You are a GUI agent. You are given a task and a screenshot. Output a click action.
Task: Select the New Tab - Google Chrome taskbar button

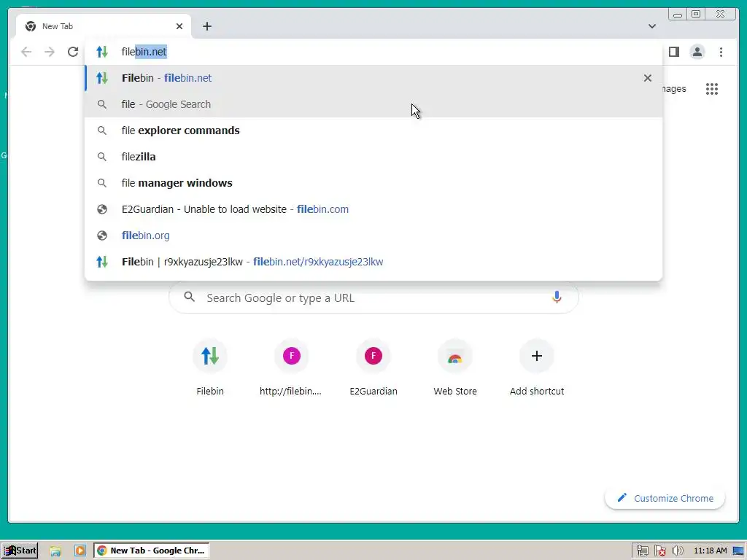click(152, 551)
